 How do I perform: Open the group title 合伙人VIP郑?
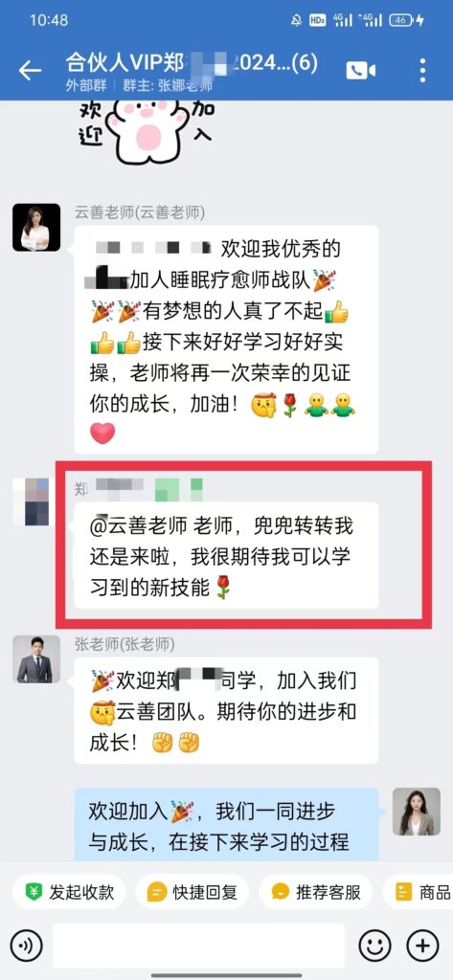click(x=192, y=63)
